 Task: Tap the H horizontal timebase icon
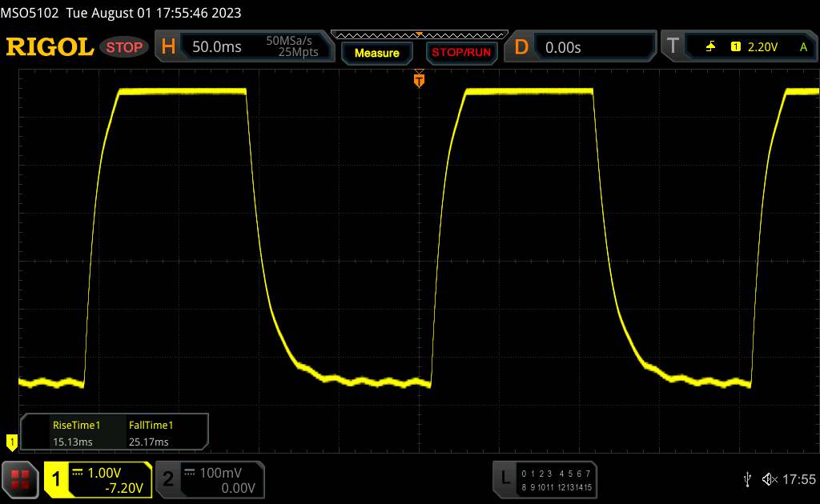coord(168,47)
